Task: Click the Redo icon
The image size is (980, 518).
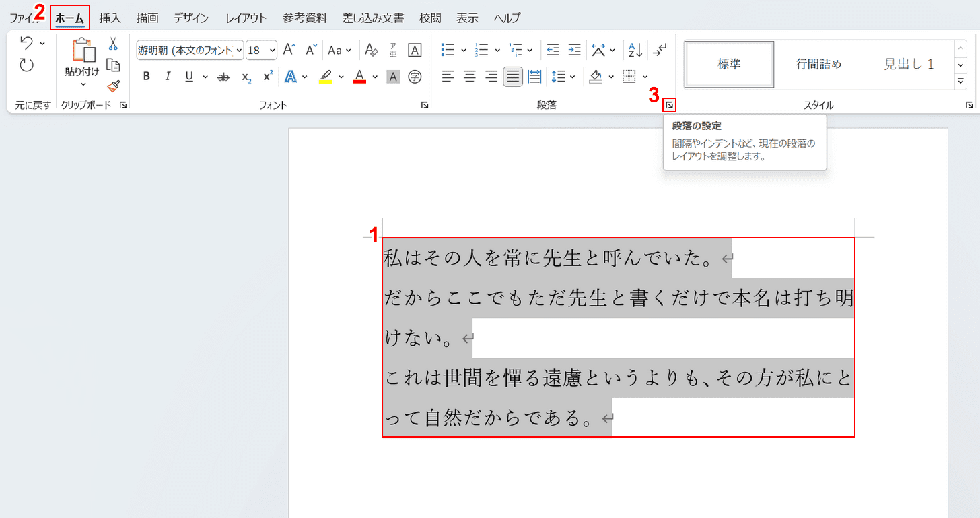Action: pyautogui.click(x=26, y=65)
